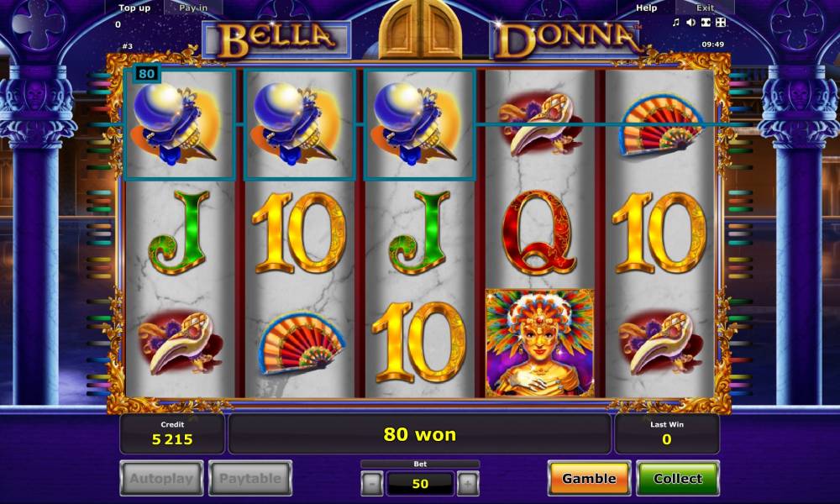This screenshot has height=504, width=840.
Task: Open the Paytable
Action: [x=250, y=478]
